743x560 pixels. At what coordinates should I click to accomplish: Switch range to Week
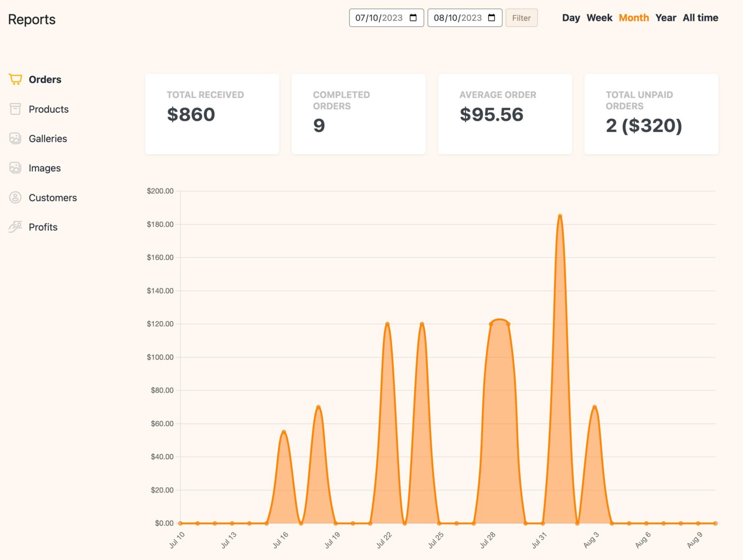tap(600, 18)
